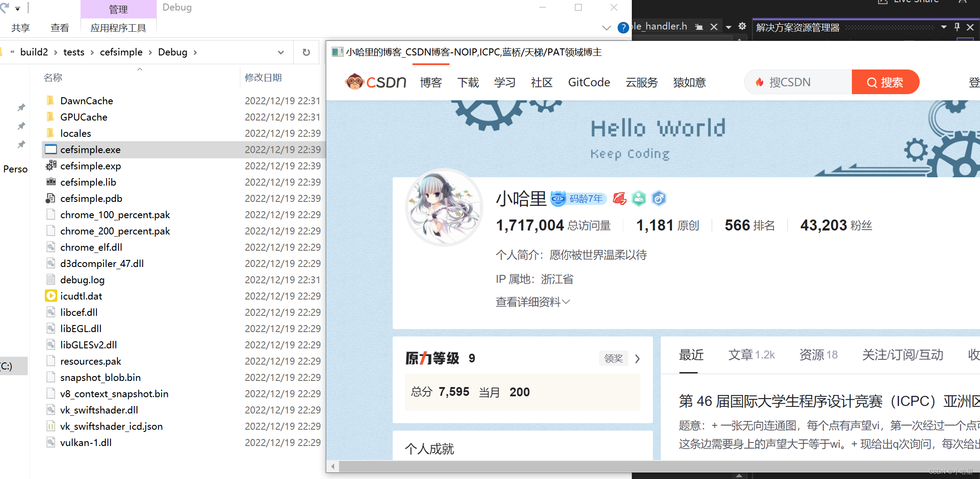The height and width of the screenshot is (479, 980).
Task: Open the 下载 navigation item
Action: pyautogui.click(x=468, y=82)
